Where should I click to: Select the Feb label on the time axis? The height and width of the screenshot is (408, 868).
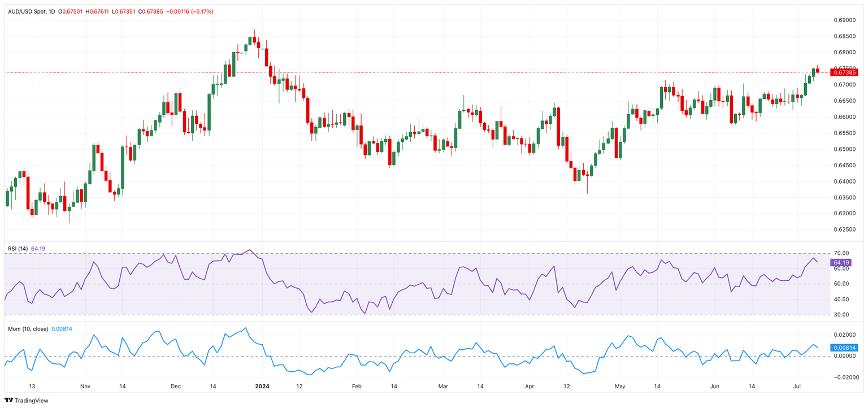[x=356, y=387]
